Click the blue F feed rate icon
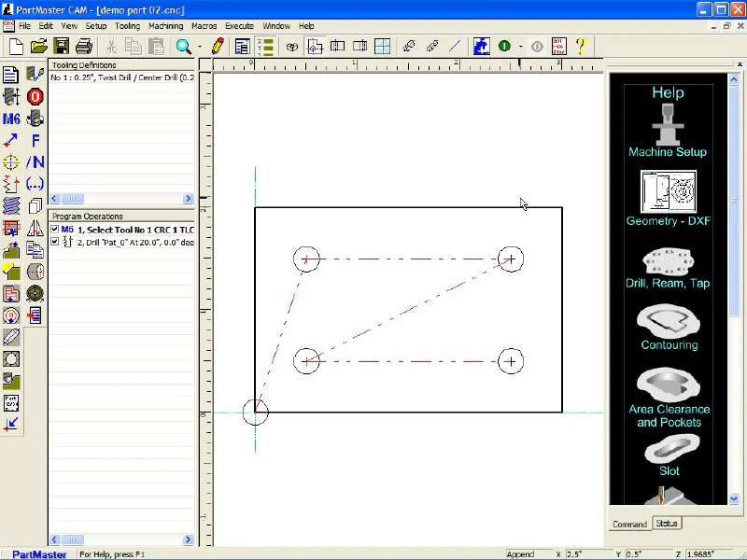This screenshot has height=560, width=747. tap(35, 141)
